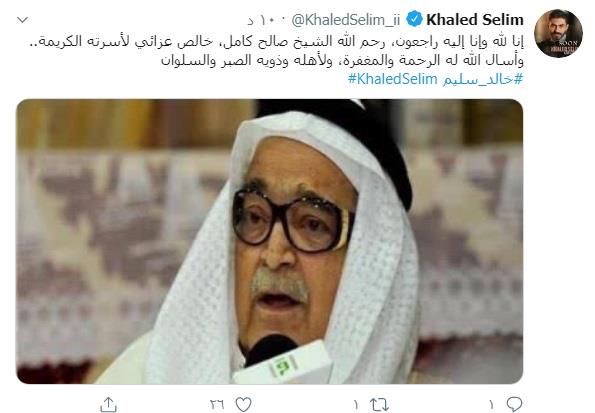Click the tweet timestamp ١٠ د

(262, 20)
